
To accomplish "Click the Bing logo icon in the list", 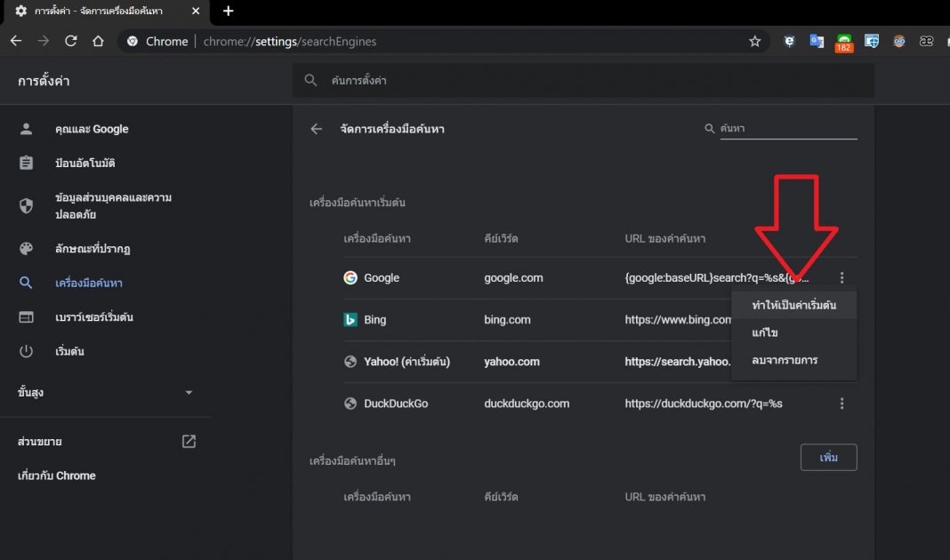I will tap(350, 320).
